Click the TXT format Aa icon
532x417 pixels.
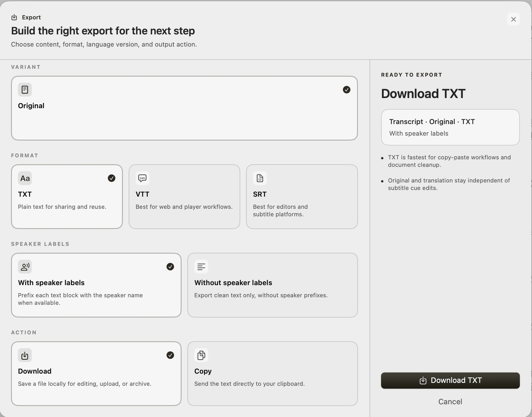coord(25,178)
